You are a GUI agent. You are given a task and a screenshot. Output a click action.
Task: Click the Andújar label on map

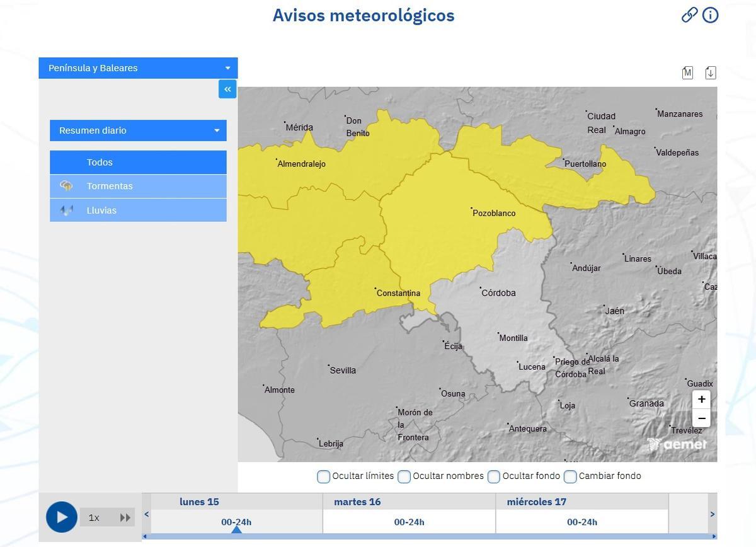pos(587,268)
